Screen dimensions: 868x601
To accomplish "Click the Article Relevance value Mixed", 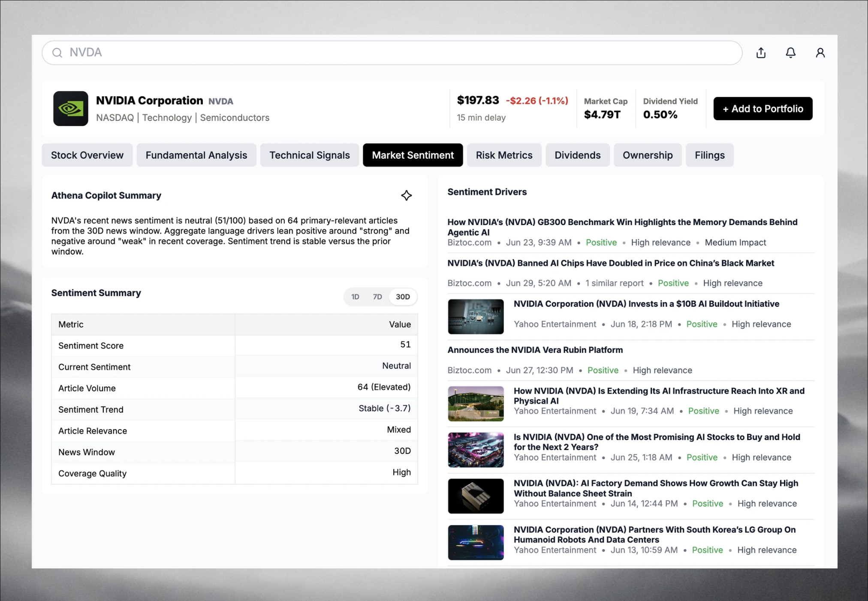I will click(x=399, y=430).
